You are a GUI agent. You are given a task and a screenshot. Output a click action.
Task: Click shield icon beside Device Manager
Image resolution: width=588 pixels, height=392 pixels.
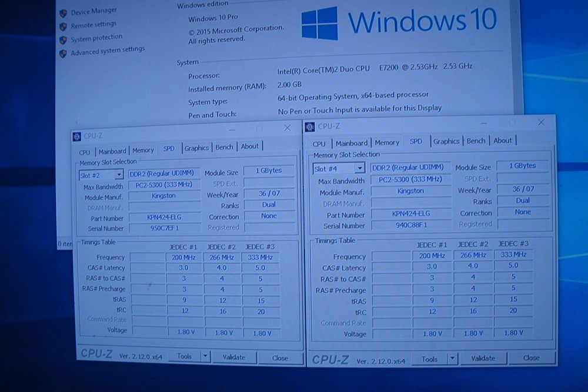coord(64,13)
